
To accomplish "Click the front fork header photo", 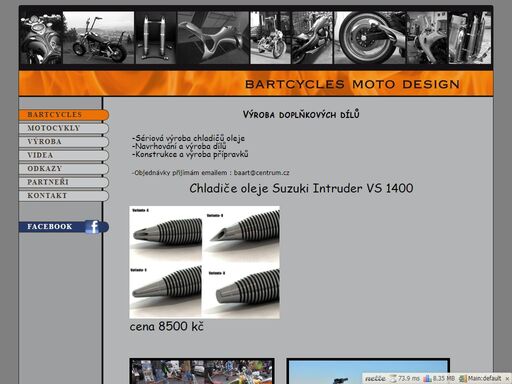I will (x=156, y=38).
